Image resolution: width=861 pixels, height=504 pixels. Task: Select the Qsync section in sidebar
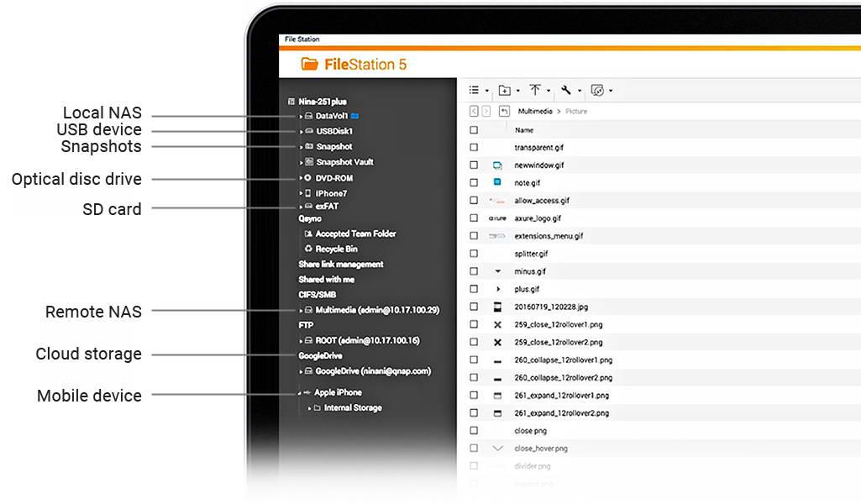[x=310, y=218]
